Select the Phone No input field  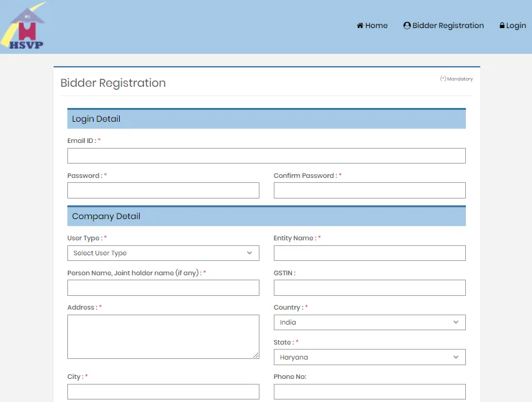[369, 391]
